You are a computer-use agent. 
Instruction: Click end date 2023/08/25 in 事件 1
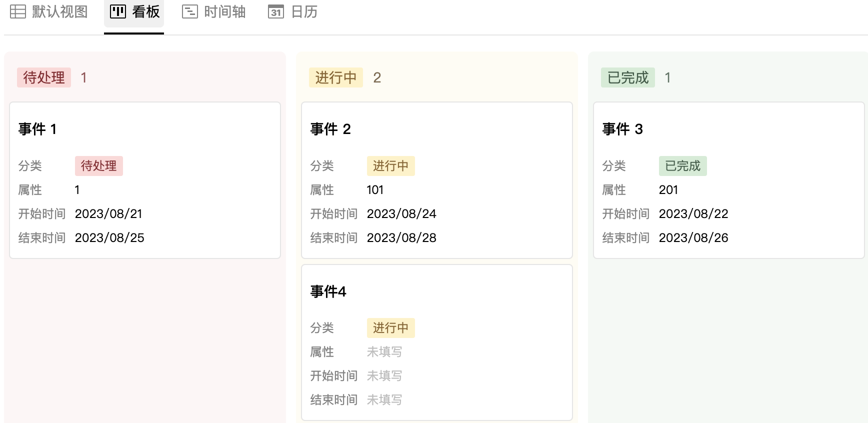(x=109, y=238)
